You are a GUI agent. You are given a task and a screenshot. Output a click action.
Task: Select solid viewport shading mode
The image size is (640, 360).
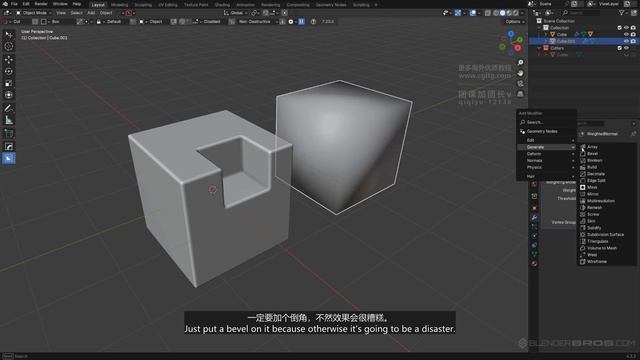point(502,13)
